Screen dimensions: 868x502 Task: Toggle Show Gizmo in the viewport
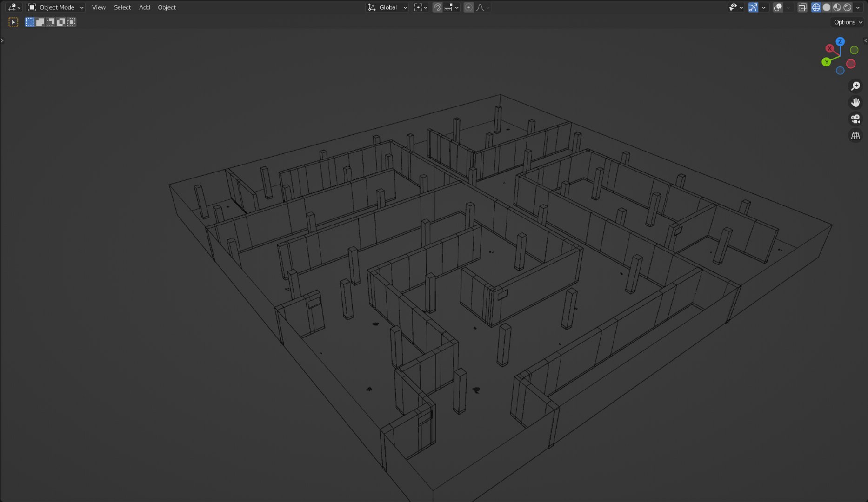coord(753,7)
